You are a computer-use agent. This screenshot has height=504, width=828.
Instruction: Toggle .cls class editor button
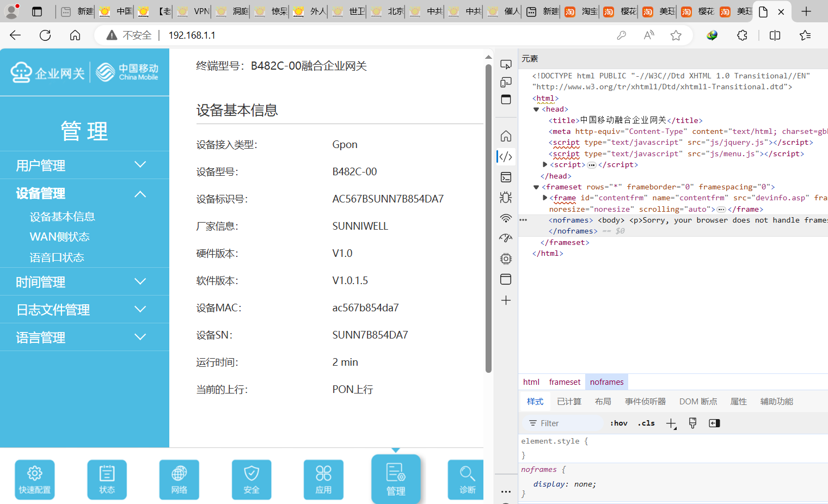tap(646, 423)
